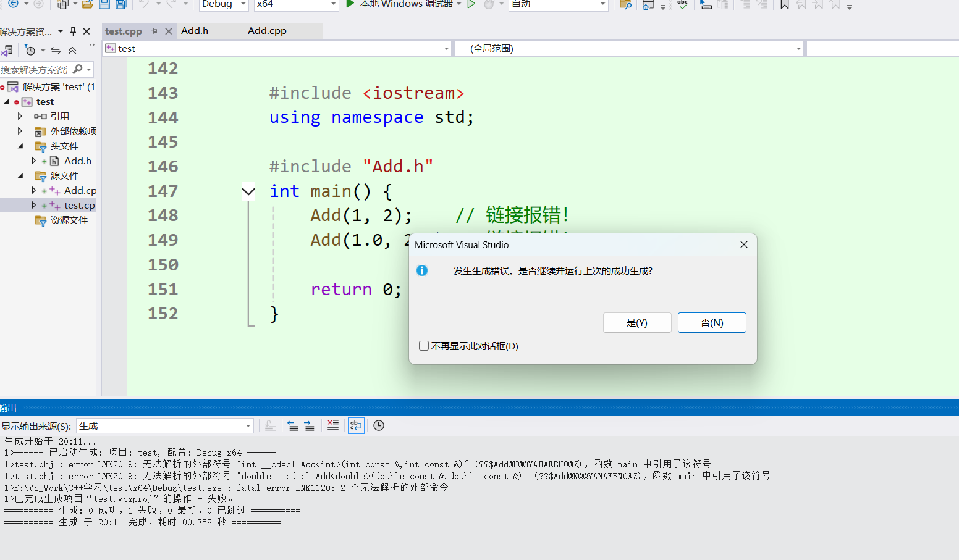959x560 pixels.
Task: Switch to the Add.h tab
Action: pyautogui.click(x=195, y=31)
